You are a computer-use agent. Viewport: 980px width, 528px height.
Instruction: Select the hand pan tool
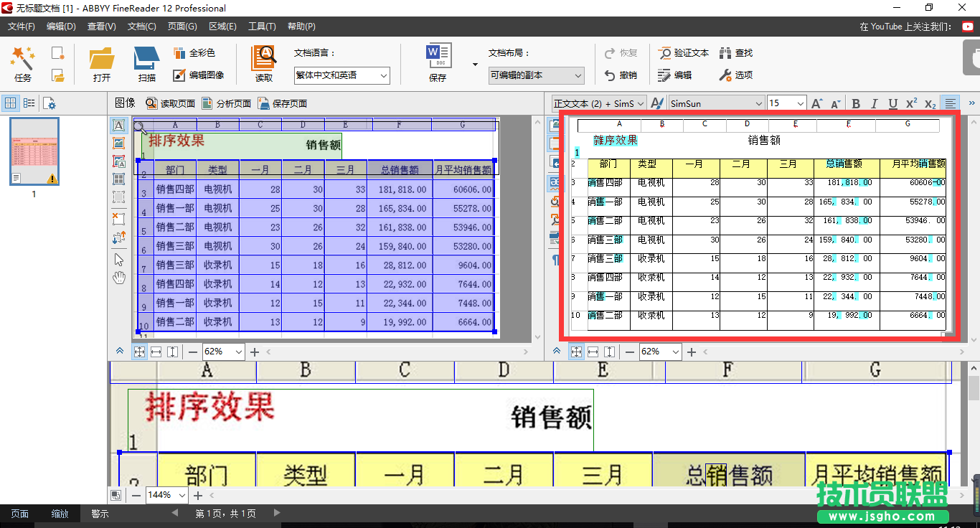(x=118, y=278)
